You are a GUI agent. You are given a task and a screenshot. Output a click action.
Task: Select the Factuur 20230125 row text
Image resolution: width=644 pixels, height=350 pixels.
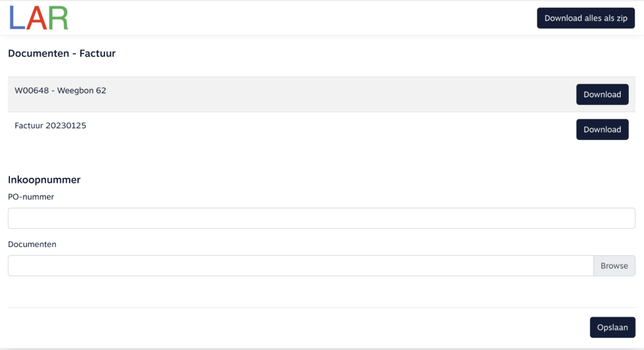click(50, 126)
